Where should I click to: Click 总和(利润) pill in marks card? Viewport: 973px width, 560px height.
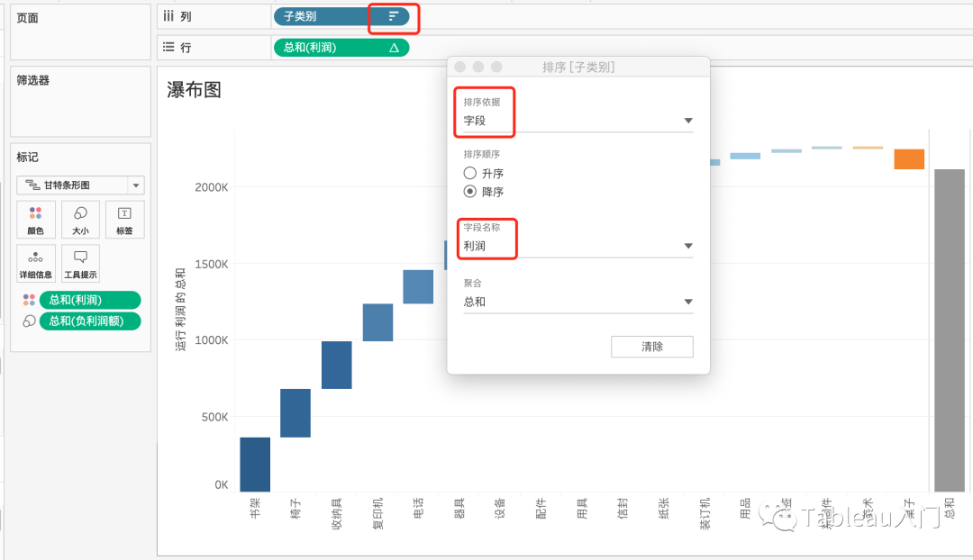[x=90, y=300]
